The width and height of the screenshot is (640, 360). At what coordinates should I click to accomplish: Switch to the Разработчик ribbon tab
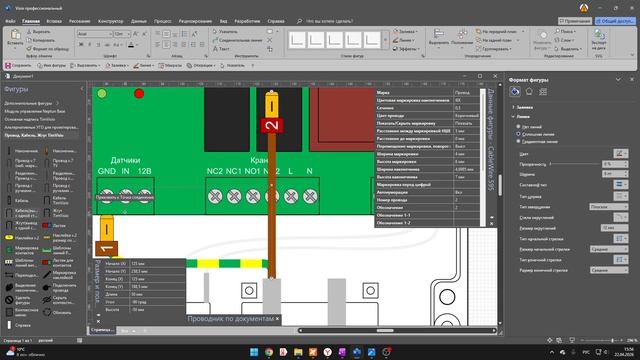(x=247, y=21)
